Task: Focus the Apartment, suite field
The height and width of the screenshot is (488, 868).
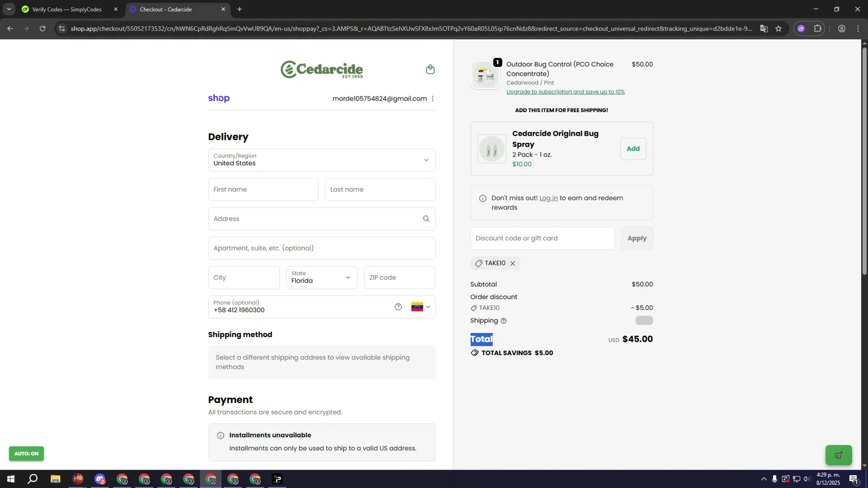Action: click(x=322, y=248)
